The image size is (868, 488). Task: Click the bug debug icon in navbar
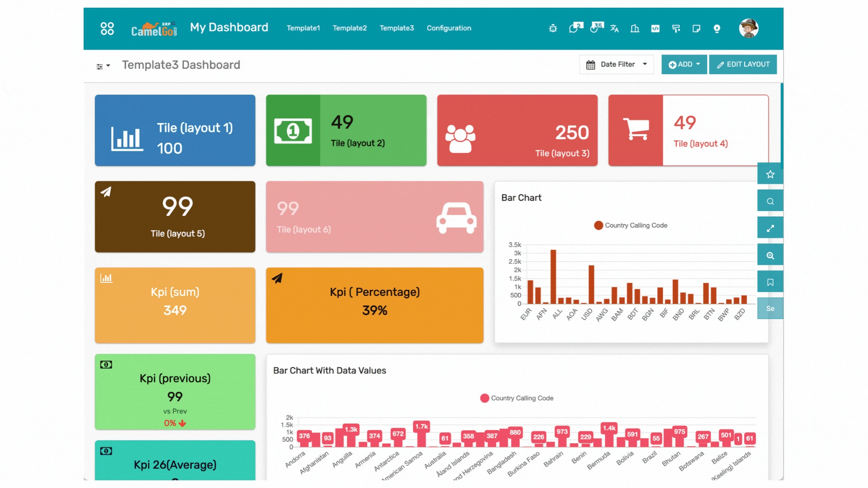click(553, 28)
